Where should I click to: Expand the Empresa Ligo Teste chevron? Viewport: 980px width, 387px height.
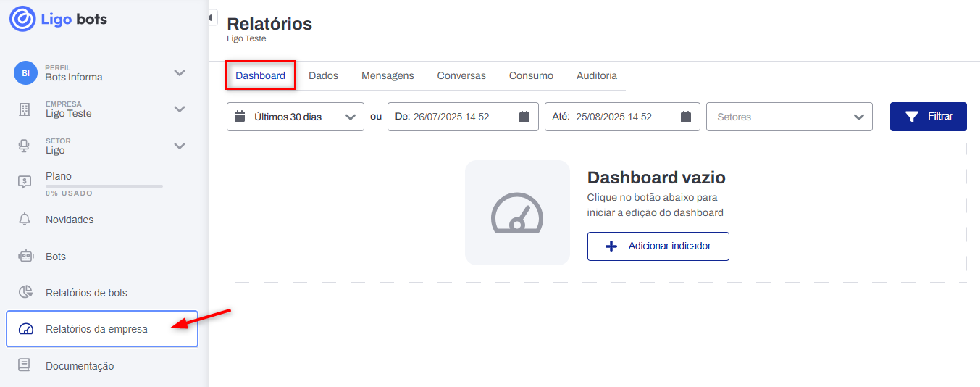tap(180, 109)
